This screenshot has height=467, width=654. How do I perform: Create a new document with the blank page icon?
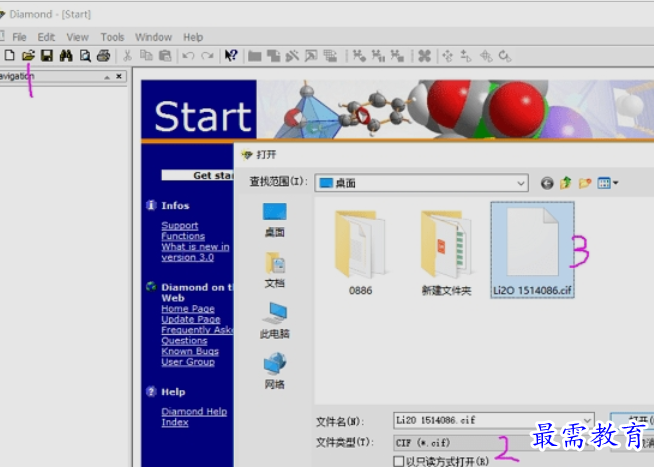(x=10, y=55)
